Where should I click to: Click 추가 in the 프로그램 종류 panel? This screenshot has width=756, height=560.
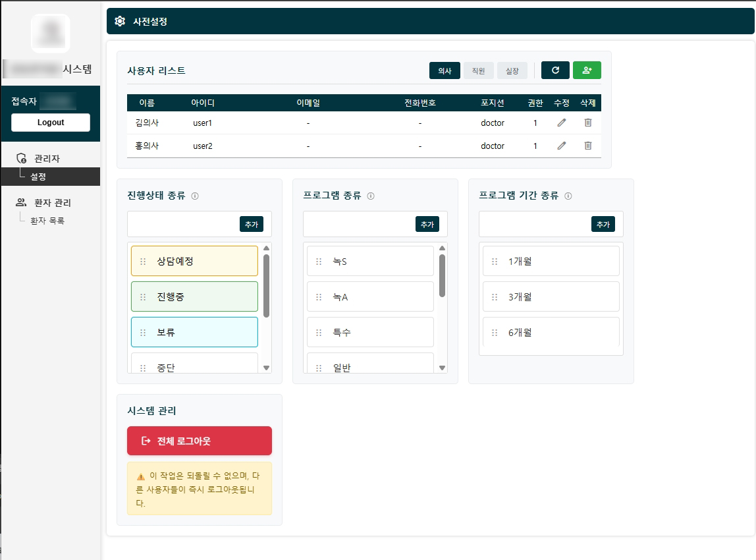(428, 224)
